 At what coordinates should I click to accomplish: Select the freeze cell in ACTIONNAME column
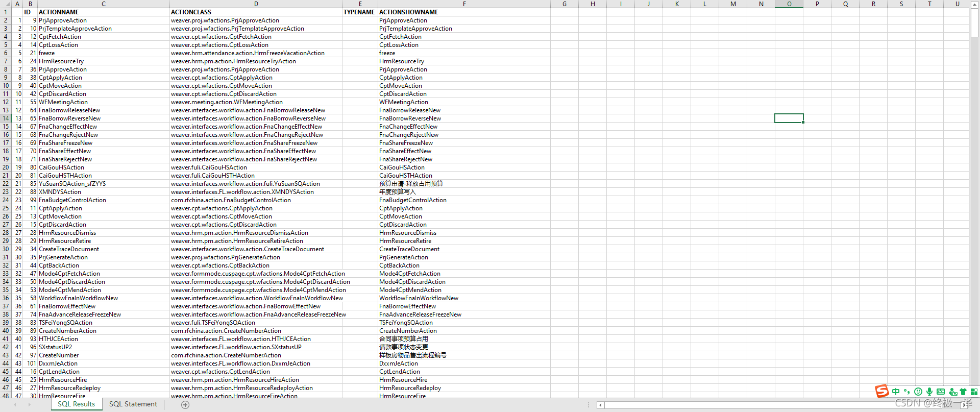[104, 53]
